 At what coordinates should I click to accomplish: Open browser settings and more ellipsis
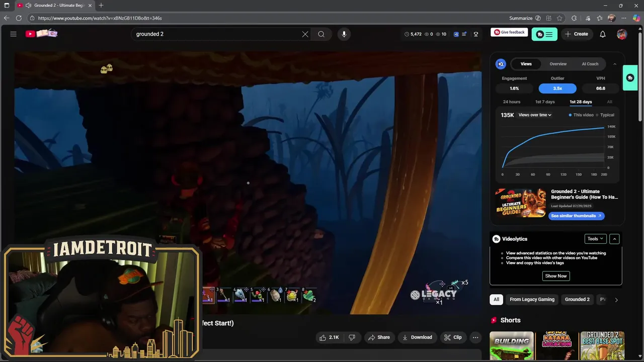click(624, 18)
